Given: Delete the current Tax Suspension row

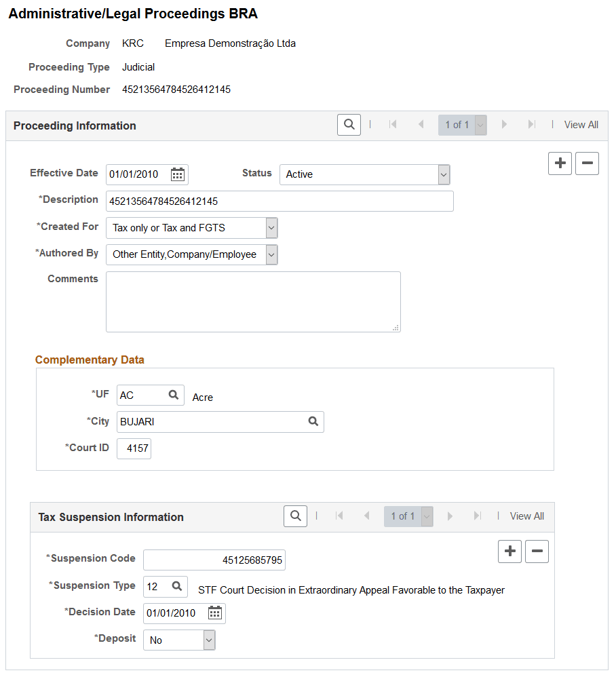Looking at the screenshot, I should [537, 552].
